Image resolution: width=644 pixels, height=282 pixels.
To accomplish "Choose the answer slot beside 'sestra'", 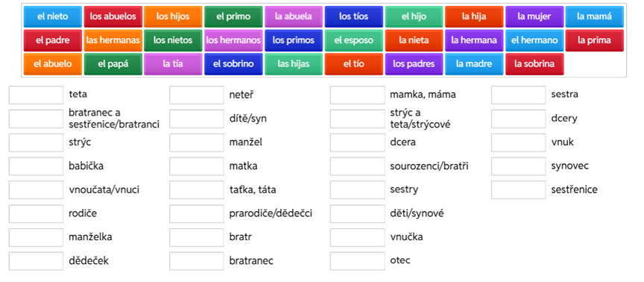I will coord(518,95).
